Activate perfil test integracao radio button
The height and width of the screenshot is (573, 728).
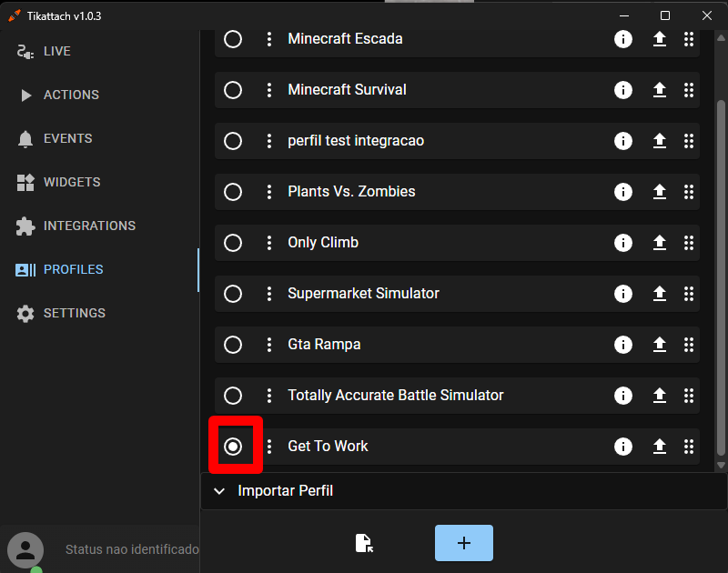click(233, 141)
